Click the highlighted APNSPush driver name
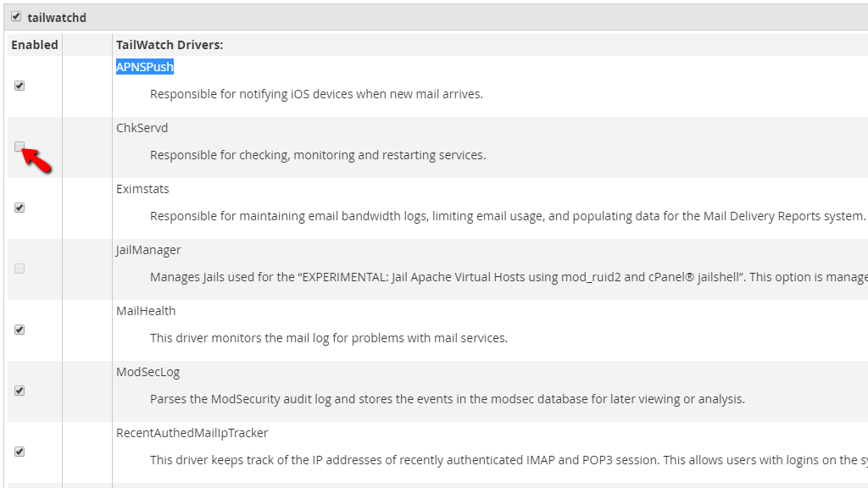Viewport: 868px width, 488px height. click(144, 67)
